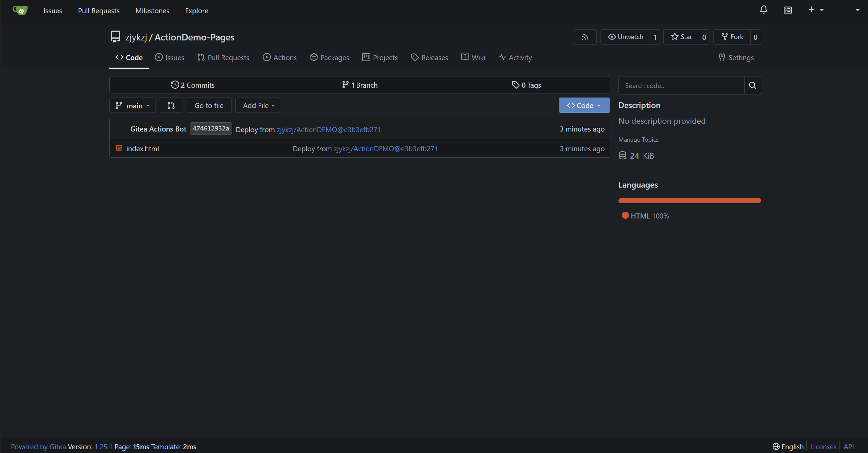Viewport: 868px width, 453px height.
Task: Click the HTML language bar
Action: point(689,201)
